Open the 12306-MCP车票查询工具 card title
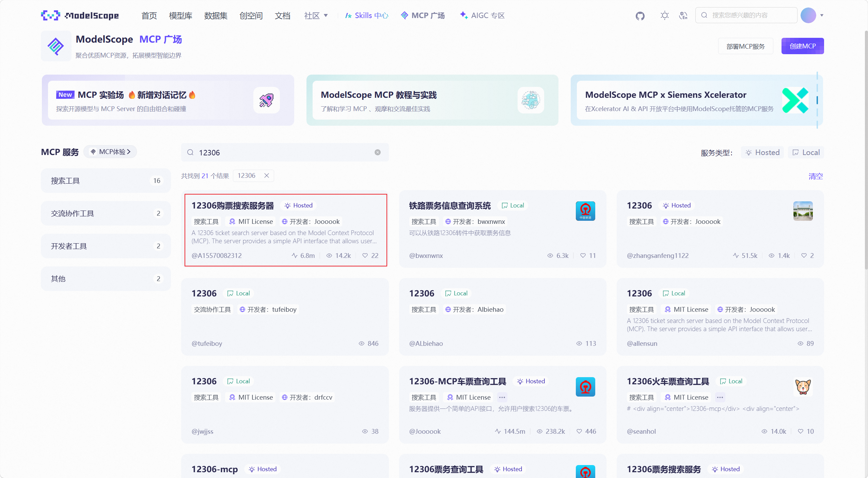868x478 pixels. [457, 381]
